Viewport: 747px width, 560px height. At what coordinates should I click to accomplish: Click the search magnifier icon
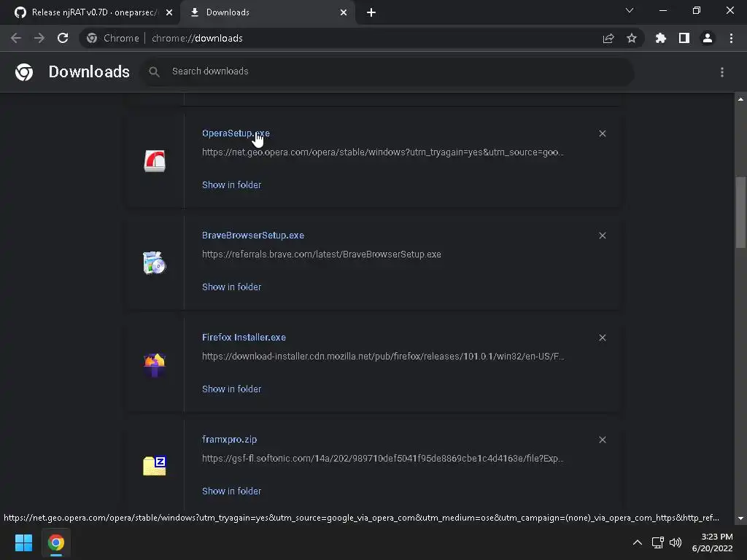[154, 72]
